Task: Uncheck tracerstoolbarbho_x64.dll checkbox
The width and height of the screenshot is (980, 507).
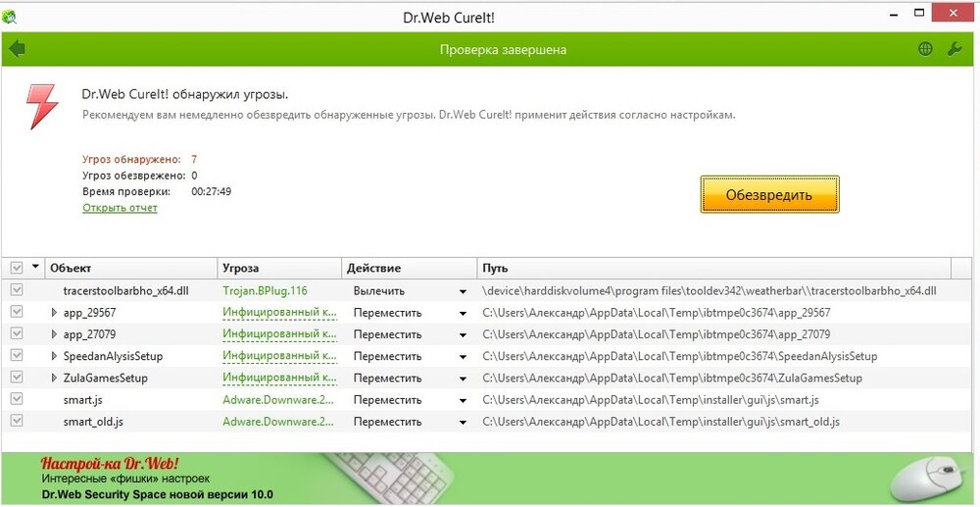Action: (x=17, y=290)
